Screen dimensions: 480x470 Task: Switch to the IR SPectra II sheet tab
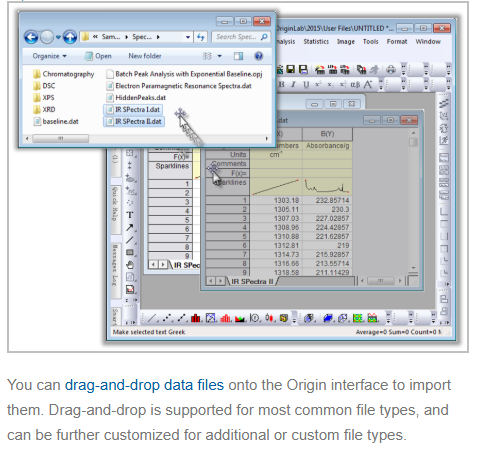click(252, 282)
